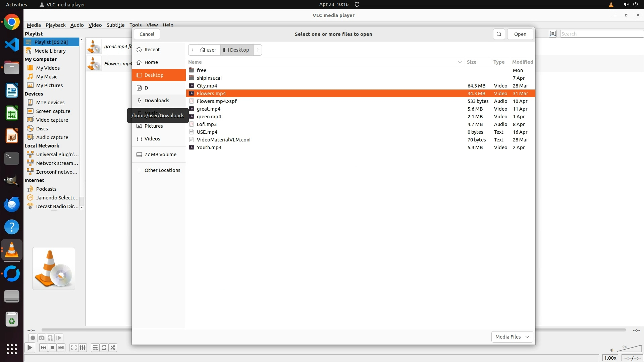The height and width of the screenshot is (362, 644).
Task: Open the Playback menu
Action: coord(55,25)
